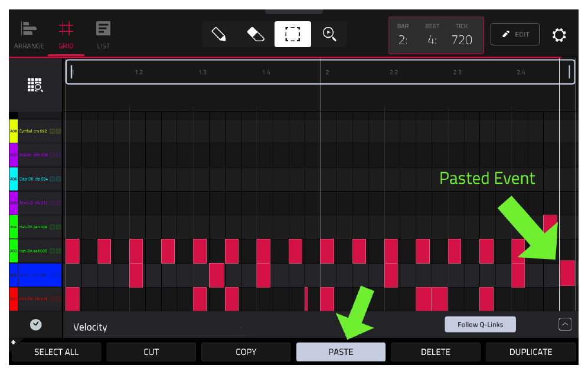Switch to the Grid view tab
Screen dimensions: 588x375
(66, 36)
